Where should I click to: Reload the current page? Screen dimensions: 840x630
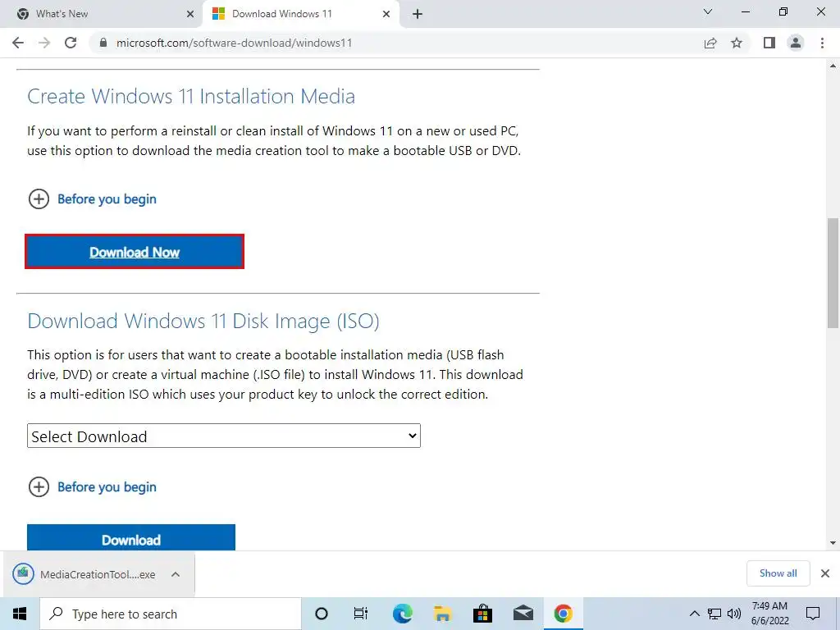point(71,43)
